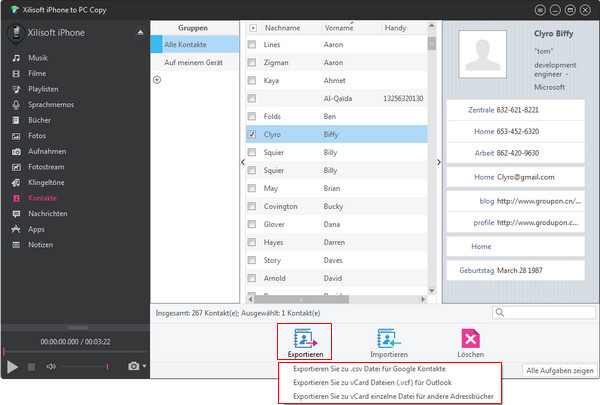Open the Nachrichten speech bubble icon
This screenshot has height=405, width=600.
pyautogui.click(x=16, y=214)
